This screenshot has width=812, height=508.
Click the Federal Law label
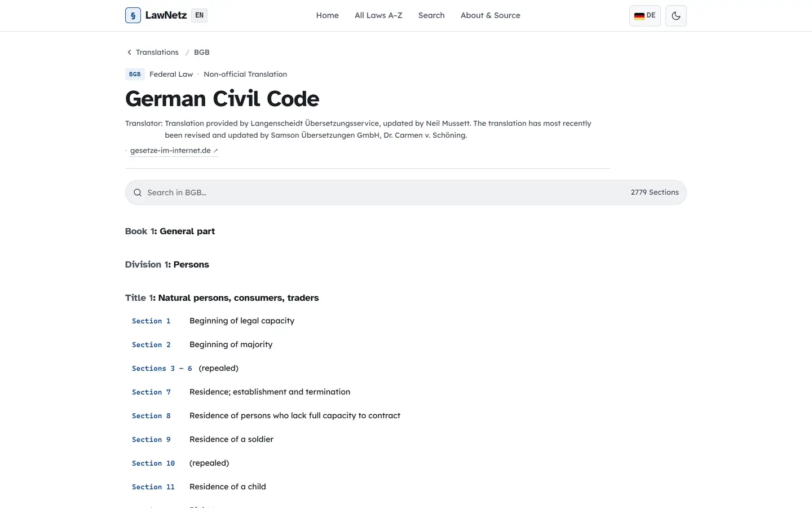171,74
